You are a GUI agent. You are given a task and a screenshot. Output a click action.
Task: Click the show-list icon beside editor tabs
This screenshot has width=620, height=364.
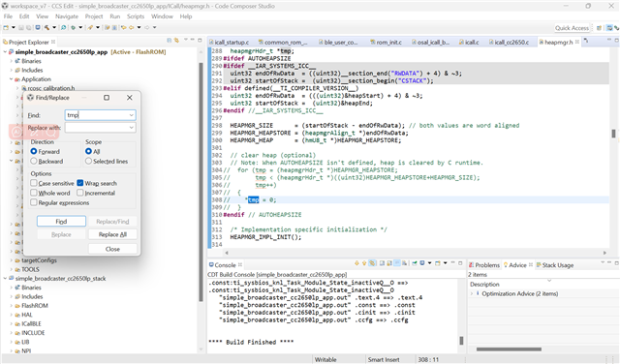pos(586,41)
